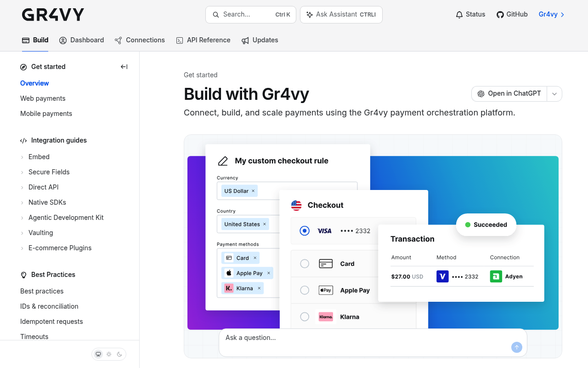Image resolution: width=588 pixels, height=368 pixels.
Task: Click the Succeeded status badge
Action: (x=486, y=225)
